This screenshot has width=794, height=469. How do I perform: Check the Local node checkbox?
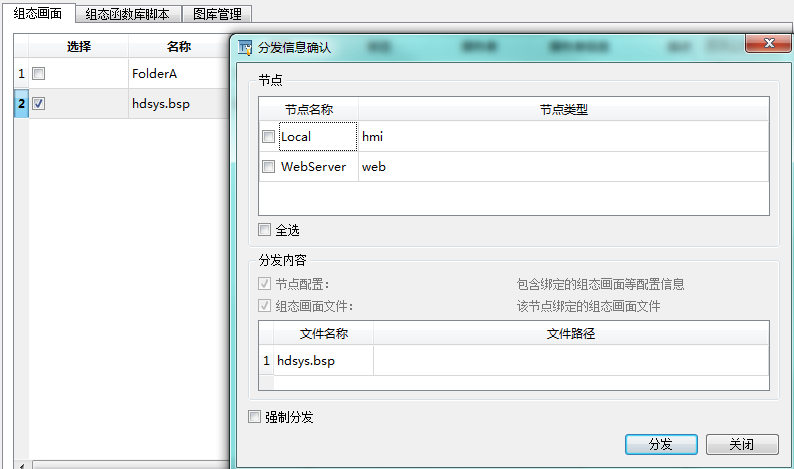pos(268,136)
